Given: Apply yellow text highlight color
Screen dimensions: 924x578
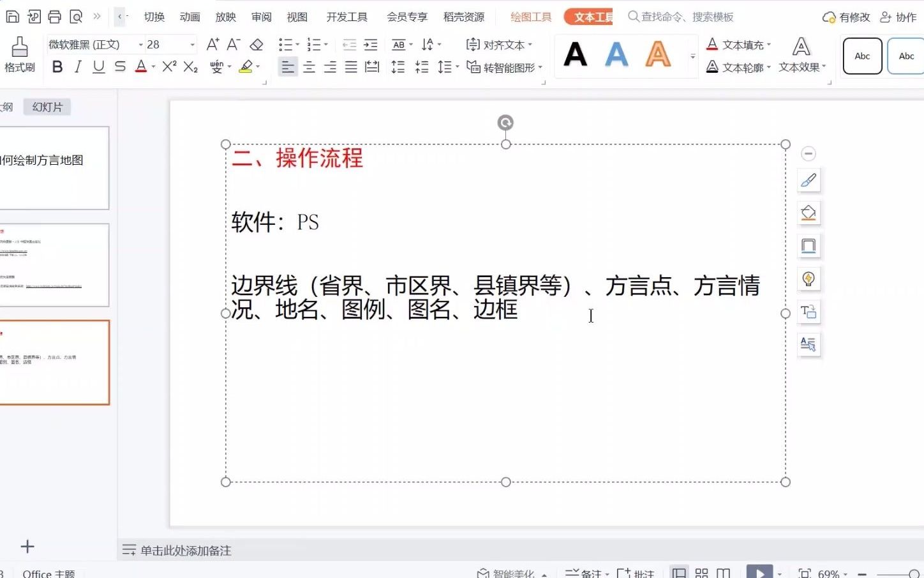Looking at the screenshot, I should (246, 66).
